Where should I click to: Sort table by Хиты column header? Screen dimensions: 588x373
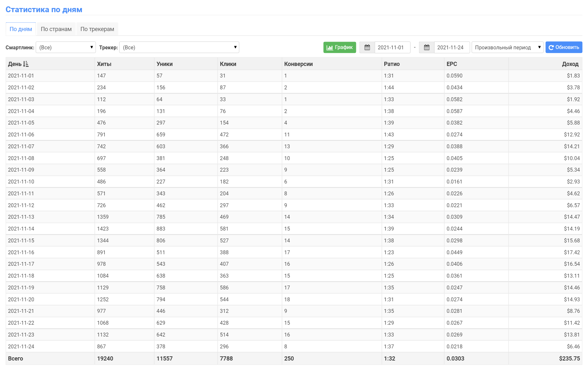click(x=104, y=64)
